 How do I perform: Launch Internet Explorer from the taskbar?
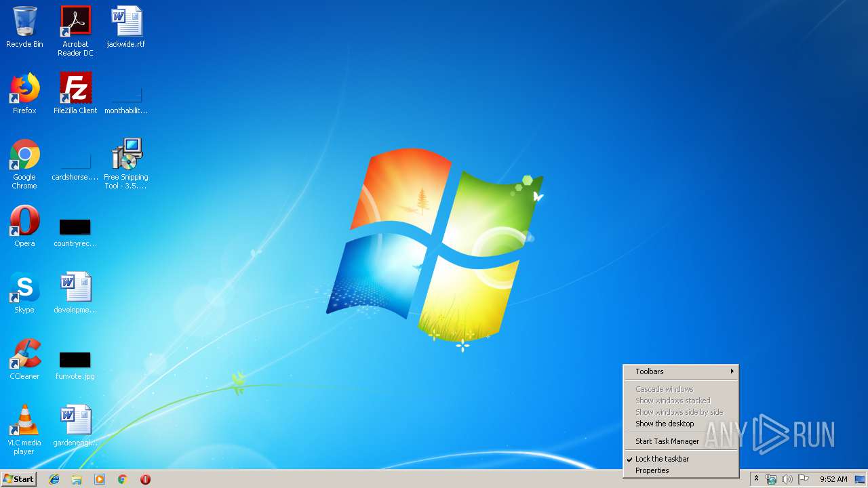click(54, 479)
